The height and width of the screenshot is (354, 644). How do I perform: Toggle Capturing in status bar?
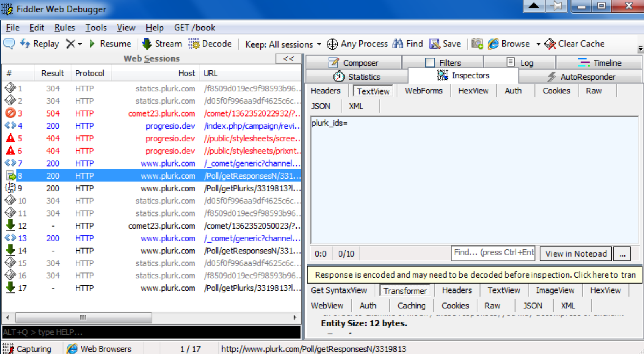tap(27, 349)
